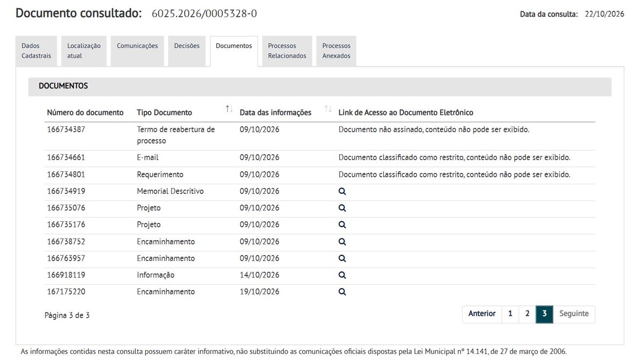Sort by Data das informações arrows
Viewport: 644px width, 361px height.
pyautogui.click(x=328, y=110)
